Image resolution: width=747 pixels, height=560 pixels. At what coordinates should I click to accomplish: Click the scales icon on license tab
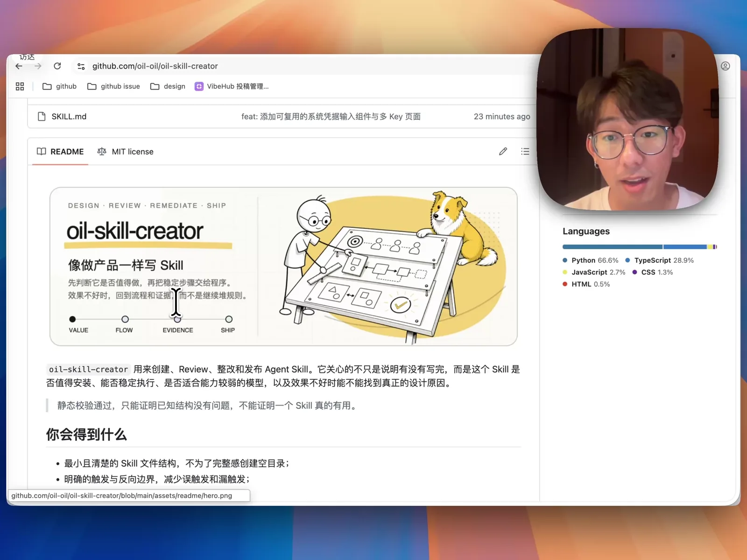point(102,152)
